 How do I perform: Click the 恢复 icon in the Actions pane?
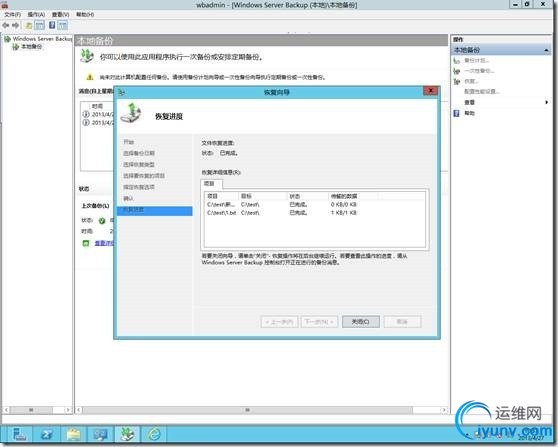pos(457,81)
